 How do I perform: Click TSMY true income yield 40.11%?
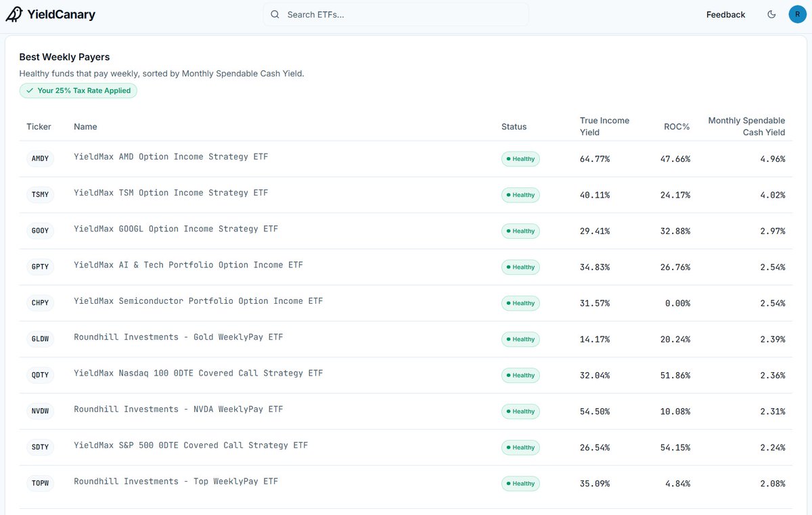595,195
